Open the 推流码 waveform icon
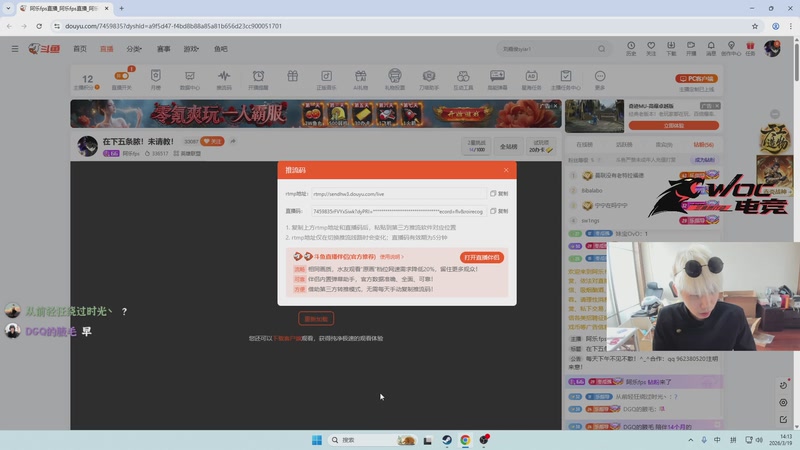Viewport: 800px width, 450px height. click(x=224, y=80)
